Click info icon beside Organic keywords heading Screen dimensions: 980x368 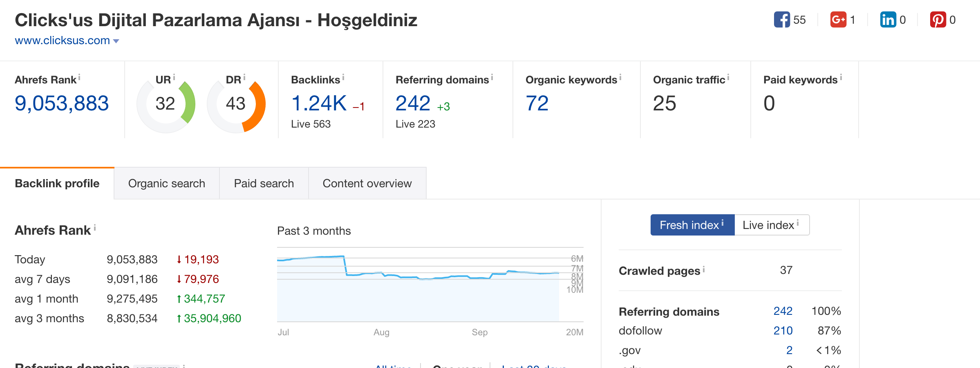tap(620, 77)
